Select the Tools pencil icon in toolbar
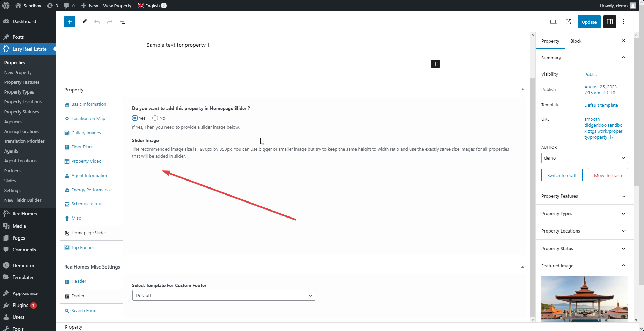 (84, 22)
